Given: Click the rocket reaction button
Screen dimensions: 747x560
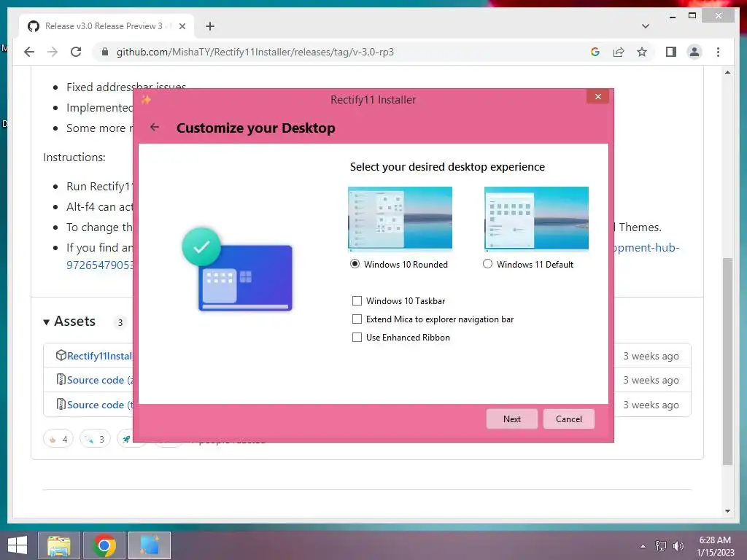Looking at the screenshot, I should point(125,439).
